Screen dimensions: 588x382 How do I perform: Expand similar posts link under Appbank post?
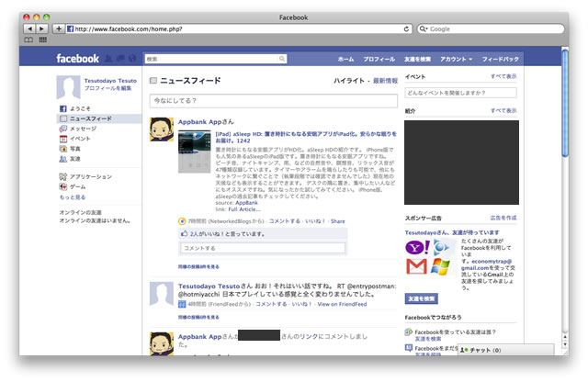pos(198,267)
